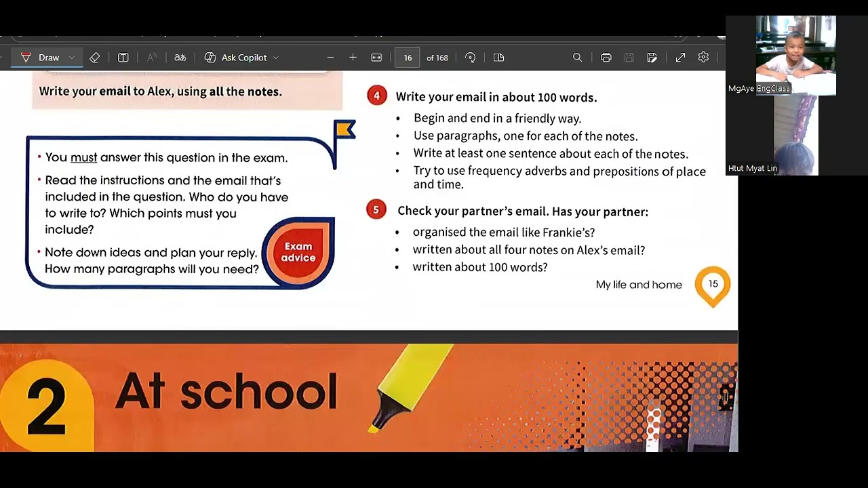Open Ask Copilot

pyautogui.click(x=236, y=58)
